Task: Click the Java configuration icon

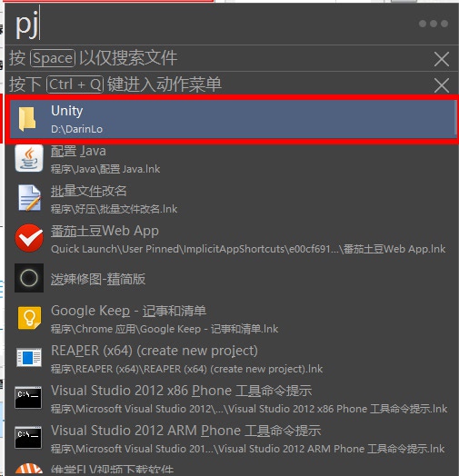Action: tap(29, 158)
